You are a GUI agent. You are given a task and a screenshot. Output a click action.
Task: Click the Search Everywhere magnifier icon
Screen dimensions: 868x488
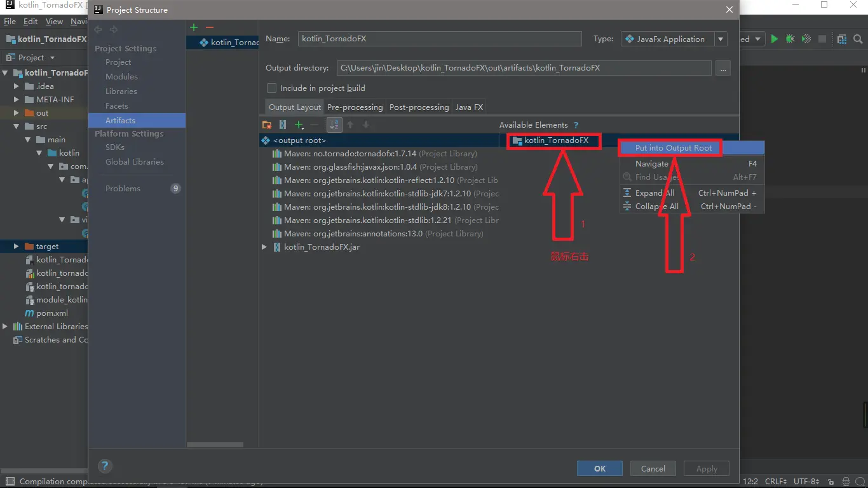click(x=857, y=39)
